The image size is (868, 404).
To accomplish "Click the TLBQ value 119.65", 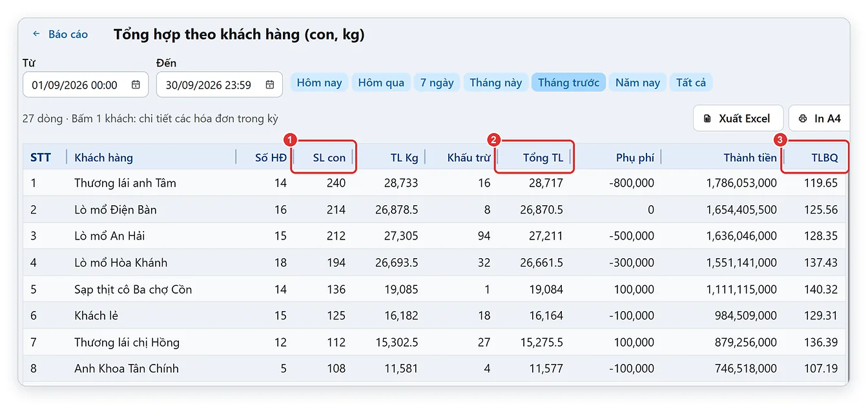I will tap(821, 183).
